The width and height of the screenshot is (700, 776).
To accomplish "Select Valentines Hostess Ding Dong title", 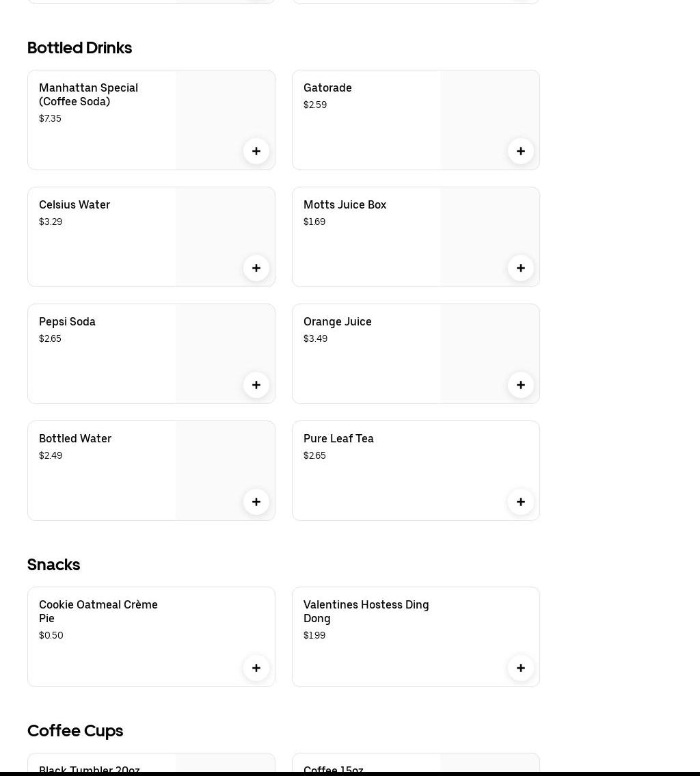I will [366, 611].
